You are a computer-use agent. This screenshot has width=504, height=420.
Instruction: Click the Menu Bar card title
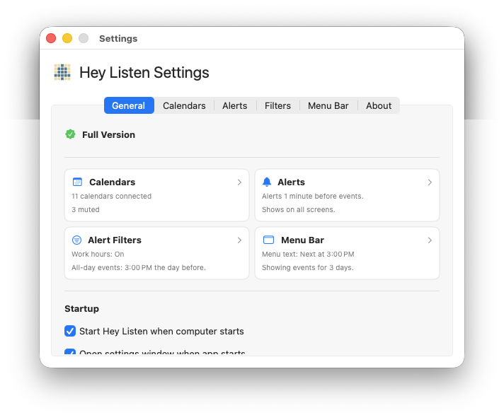302,240
